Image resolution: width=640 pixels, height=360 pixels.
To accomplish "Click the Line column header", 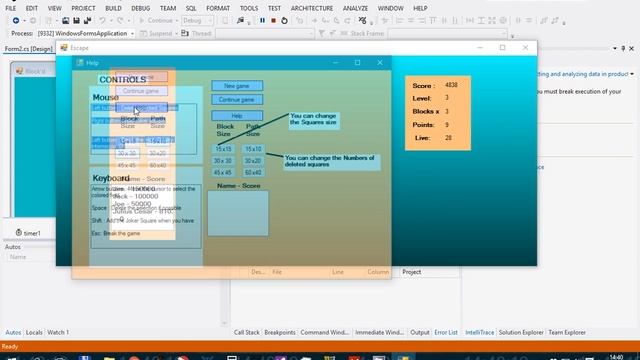I will [x=338, y=272].
